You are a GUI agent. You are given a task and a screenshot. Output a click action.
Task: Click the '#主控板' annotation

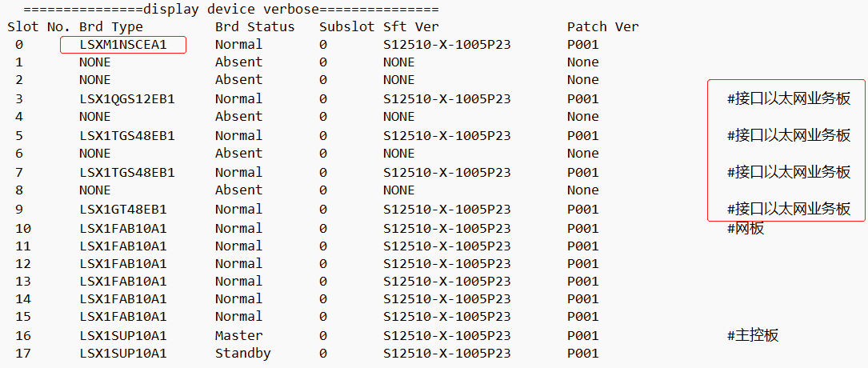coord(752,335)
